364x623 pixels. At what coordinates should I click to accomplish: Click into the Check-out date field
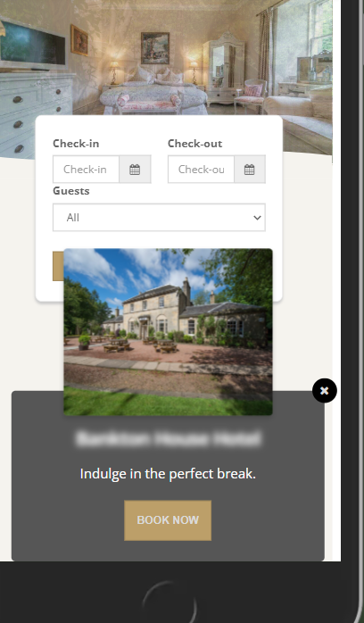201,170
